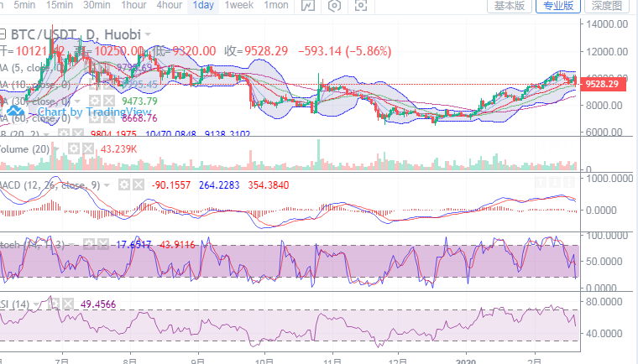Remove the Volume (20) indicator
The image size is (638, 364).
coord(87,148)
